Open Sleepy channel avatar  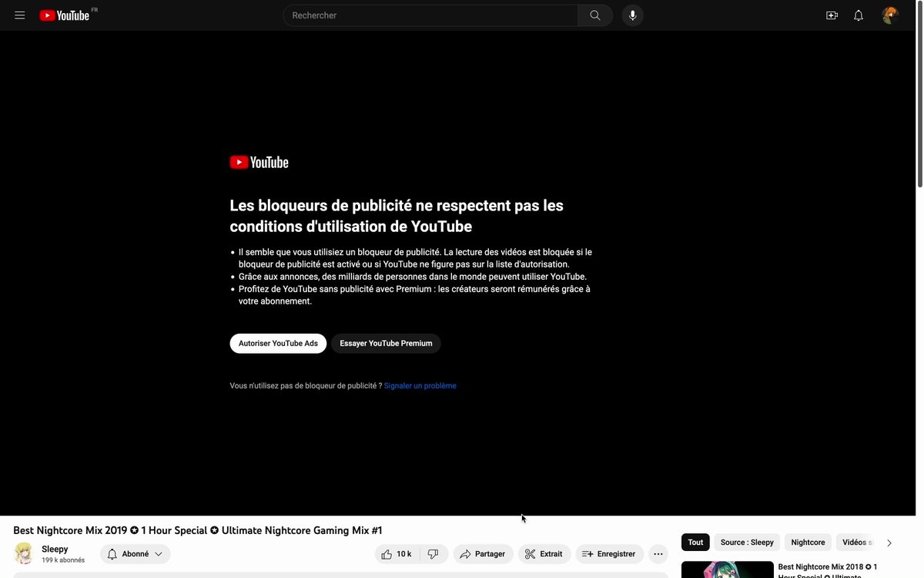pos(24,553)
